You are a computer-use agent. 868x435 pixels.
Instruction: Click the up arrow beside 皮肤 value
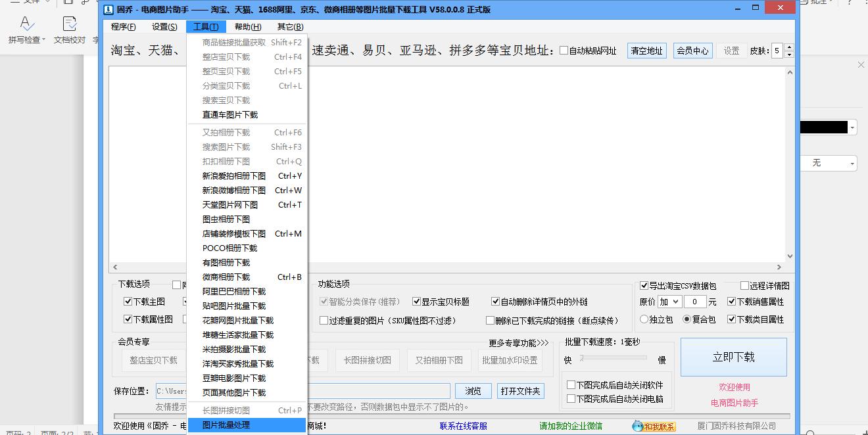tap(788, 47)
